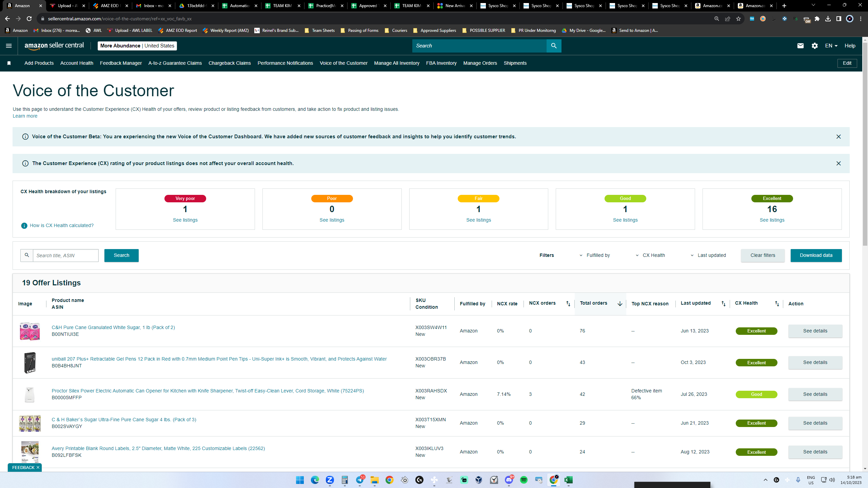
Task: Close the FEEDBACK tab widget
Action: tap(38, 467)
